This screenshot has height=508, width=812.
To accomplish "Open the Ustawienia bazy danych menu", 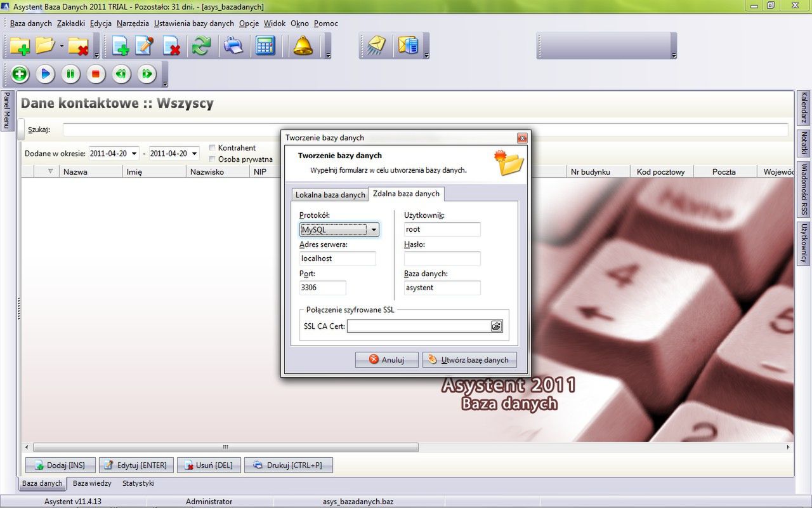I will 194,23.
